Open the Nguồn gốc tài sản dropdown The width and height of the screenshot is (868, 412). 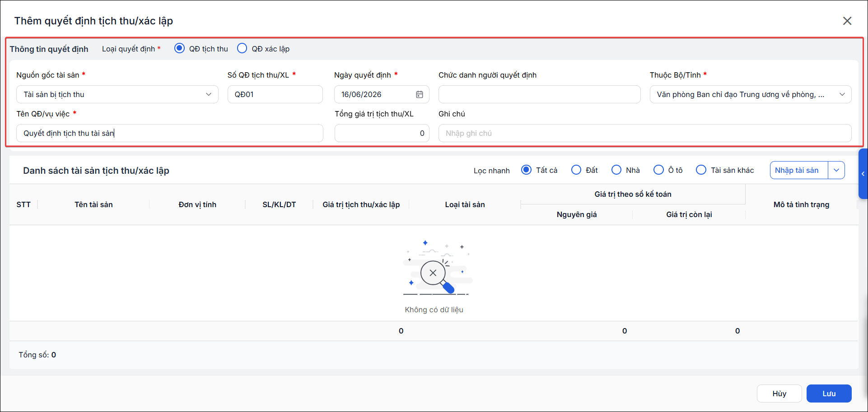click(x=117, y=94)
